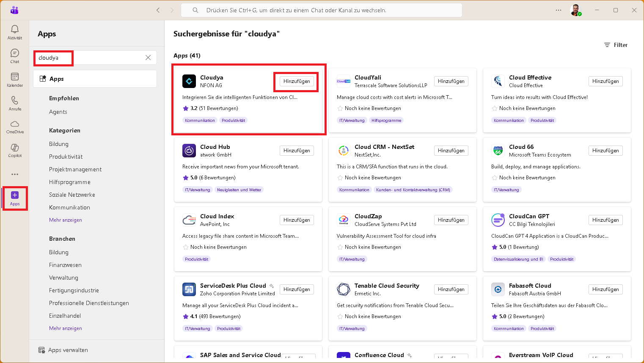Open Apps verwalten at the bottom
The height and width of the screenshot is (363, 644).
click(x=68, y=350)
